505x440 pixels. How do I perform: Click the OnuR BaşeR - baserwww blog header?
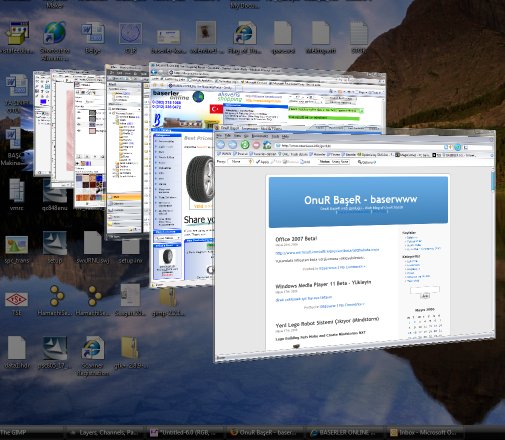(360, 199)
